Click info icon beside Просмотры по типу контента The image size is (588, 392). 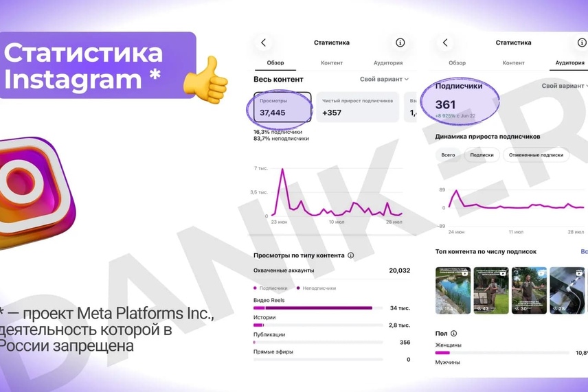(x=350, y=255)
